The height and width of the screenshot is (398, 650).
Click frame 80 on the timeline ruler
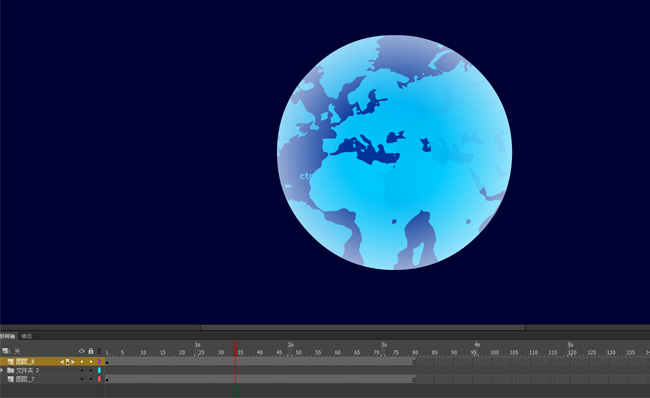415,352
